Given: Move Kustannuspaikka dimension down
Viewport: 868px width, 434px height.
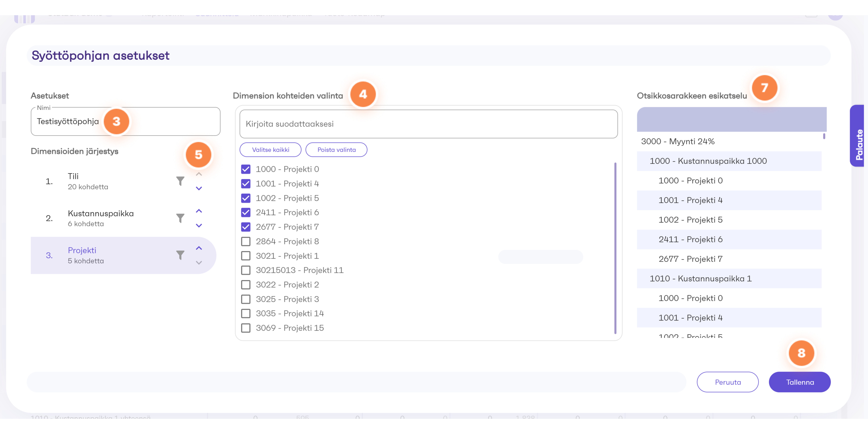Looking at the screenshot, I should coord(199,225).
